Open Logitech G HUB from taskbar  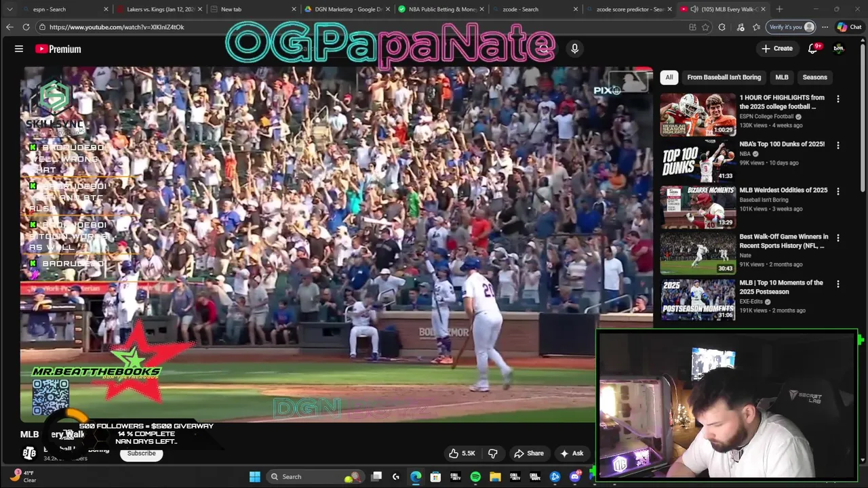(x=396, y=476)
